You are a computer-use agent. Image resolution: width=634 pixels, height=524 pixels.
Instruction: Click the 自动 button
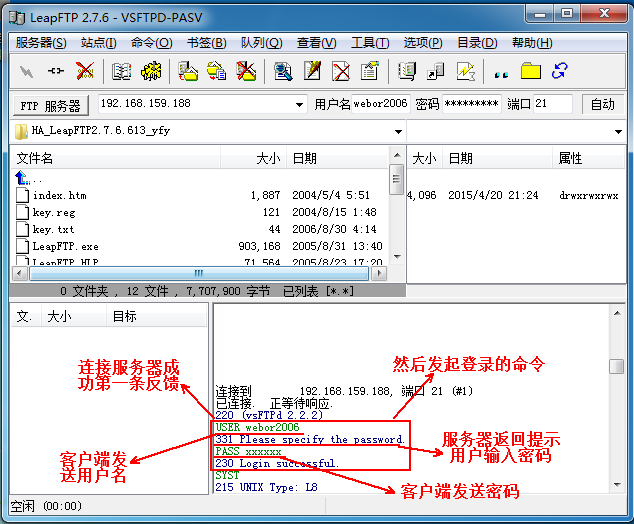pos(602,105)
